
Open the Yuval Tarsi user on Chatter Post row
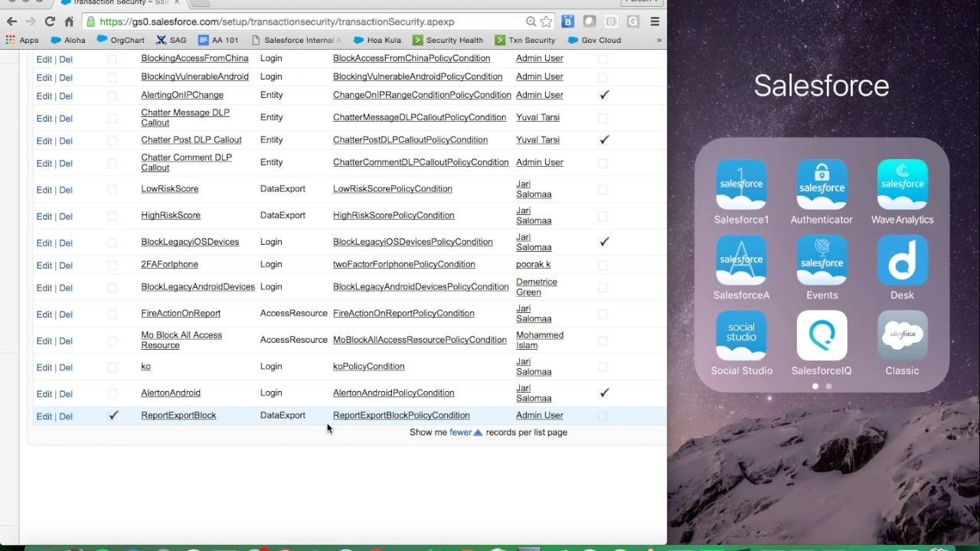click(537, 140)
